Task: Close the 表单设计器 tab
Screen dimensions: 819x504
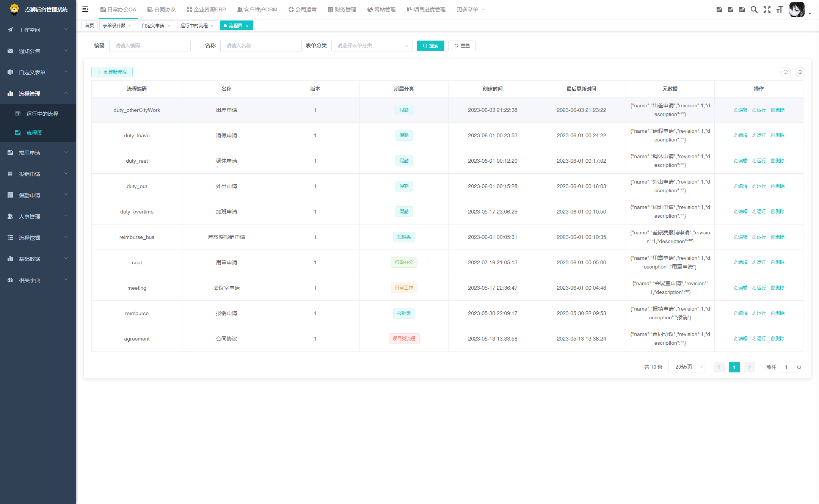Action: 130,26
